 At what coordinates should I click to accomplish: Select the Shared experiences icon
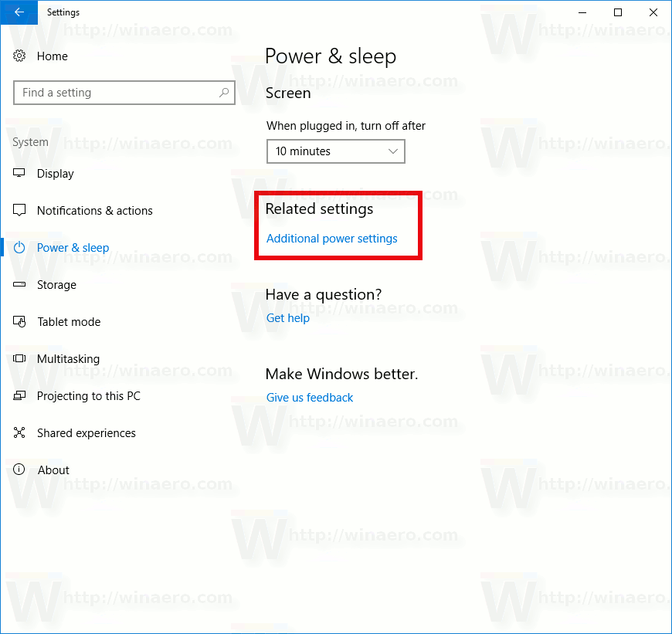point(19,433)
